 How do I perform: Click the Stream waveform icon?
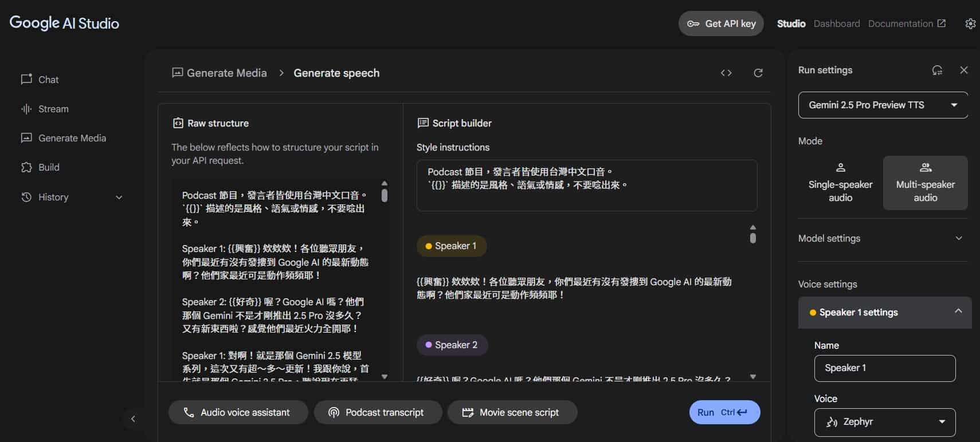(x=26, y=109)
